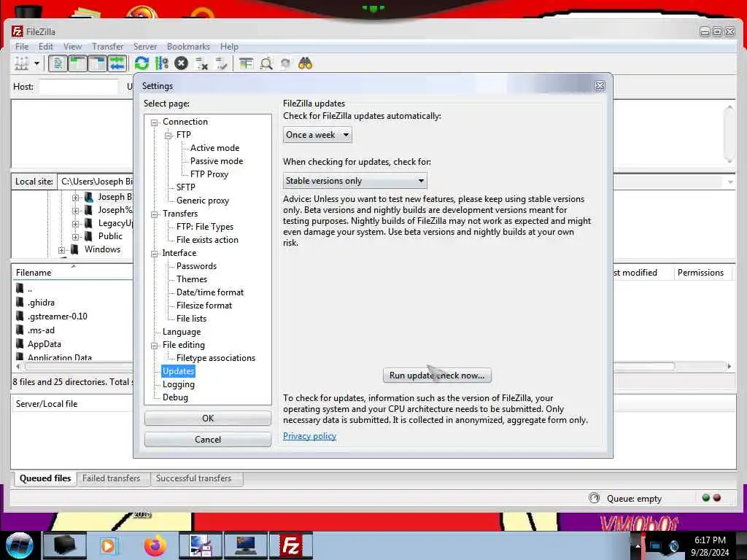Click the Privacy policy link

(x=309, y=436)
